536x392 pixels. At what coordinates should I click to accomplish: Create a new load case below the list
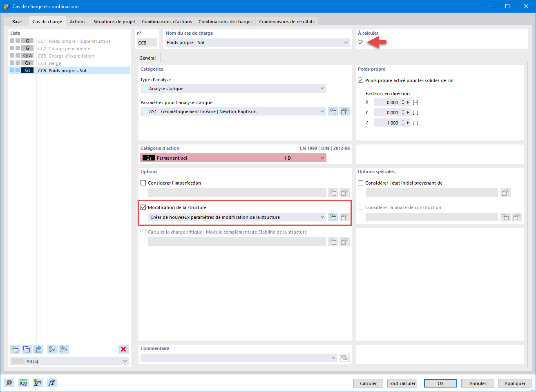(x=15, y=349)
